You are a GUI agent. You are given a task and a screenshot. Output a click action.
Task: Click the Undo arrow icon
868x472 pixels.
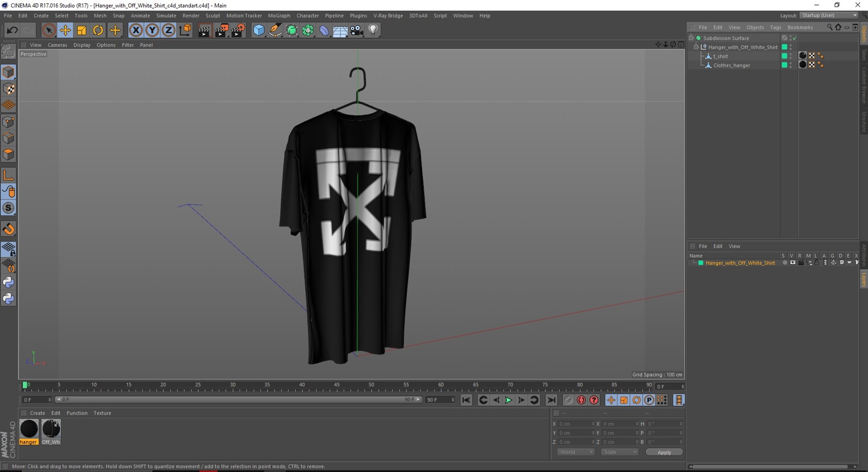(x=12, y=30)
